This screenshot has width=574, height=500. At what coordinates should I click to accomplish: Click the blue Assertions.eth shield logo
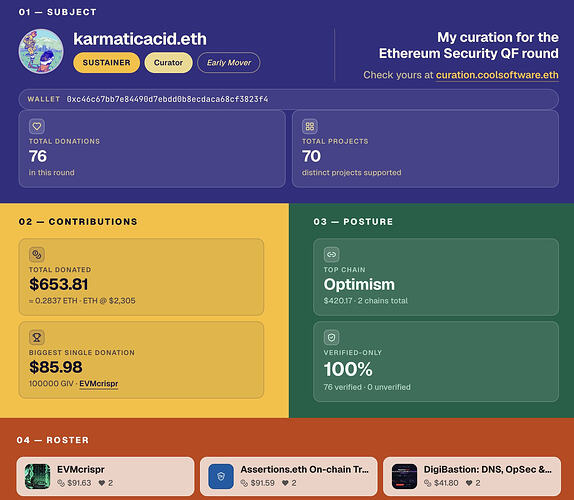click(x=221, y=476)
